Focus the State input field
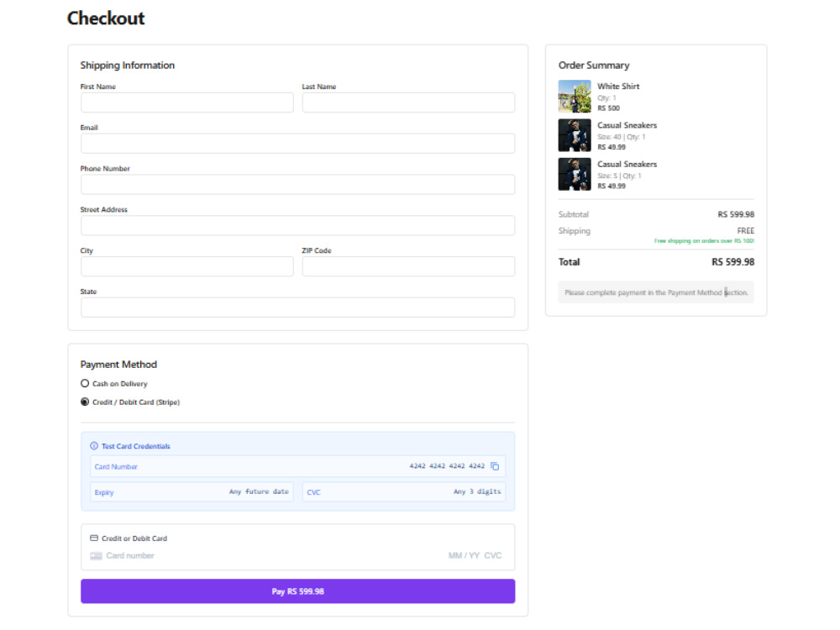 pos(298,307)
